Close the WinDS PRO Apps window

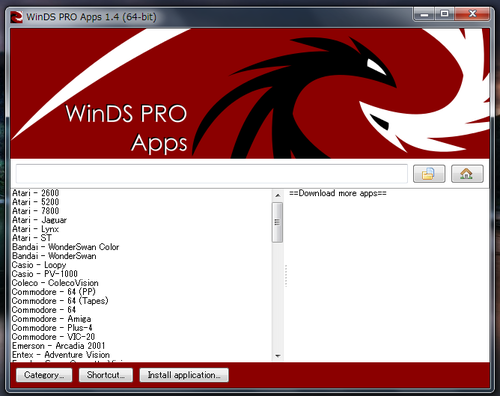[x=473, y=14]
